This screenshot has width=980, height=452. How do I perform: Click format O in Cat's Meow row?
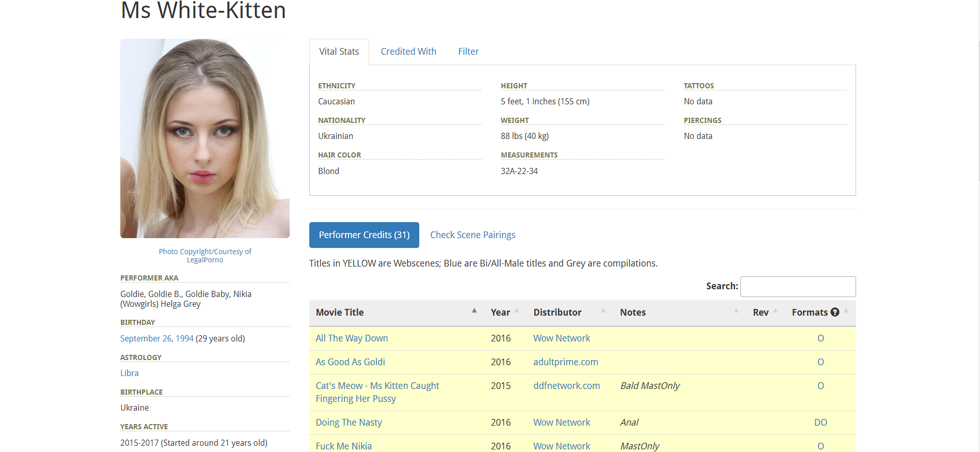[820, 386]
